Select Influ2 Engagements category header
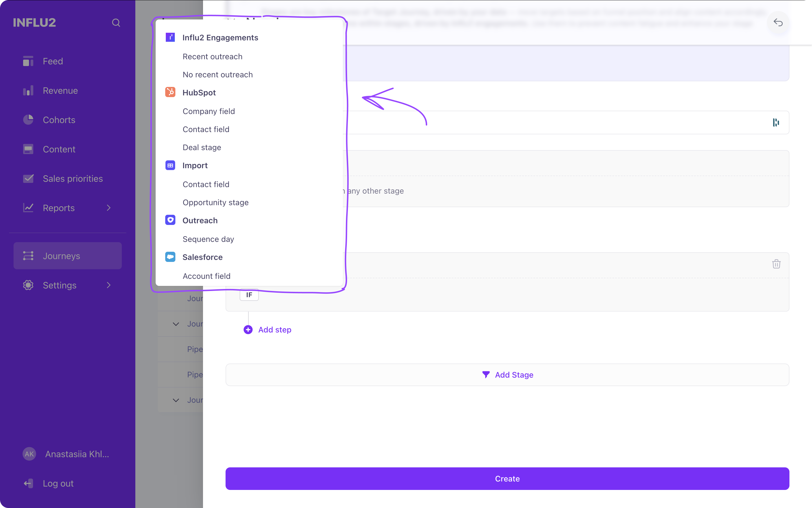The height and width of the screenshot is (508, 812). point(220,38)
